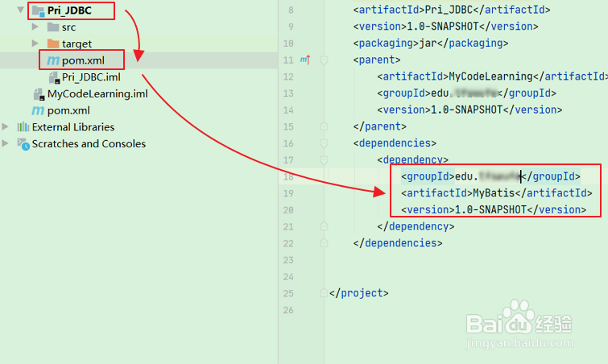The width and height of the screenshot is (608, 364).
Task: Click fold end marker at line 21
Action: [325, 226]
